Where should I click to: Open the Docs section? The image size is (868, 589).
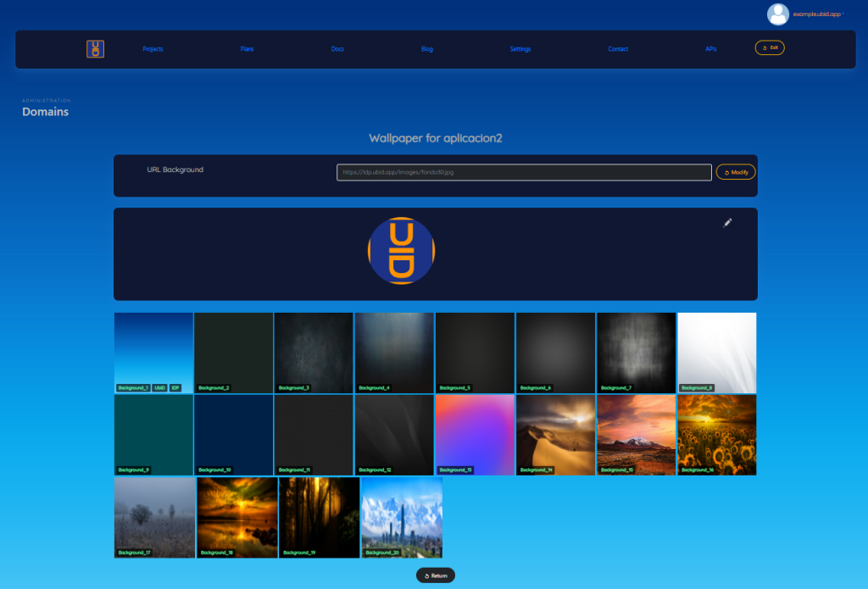337,49
